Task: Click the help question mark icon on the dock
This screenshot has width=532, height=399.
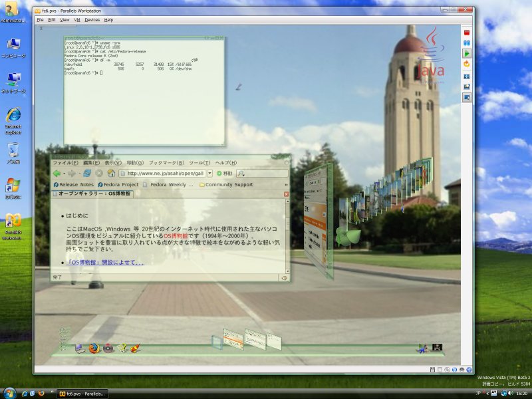Action: [122, 348]
